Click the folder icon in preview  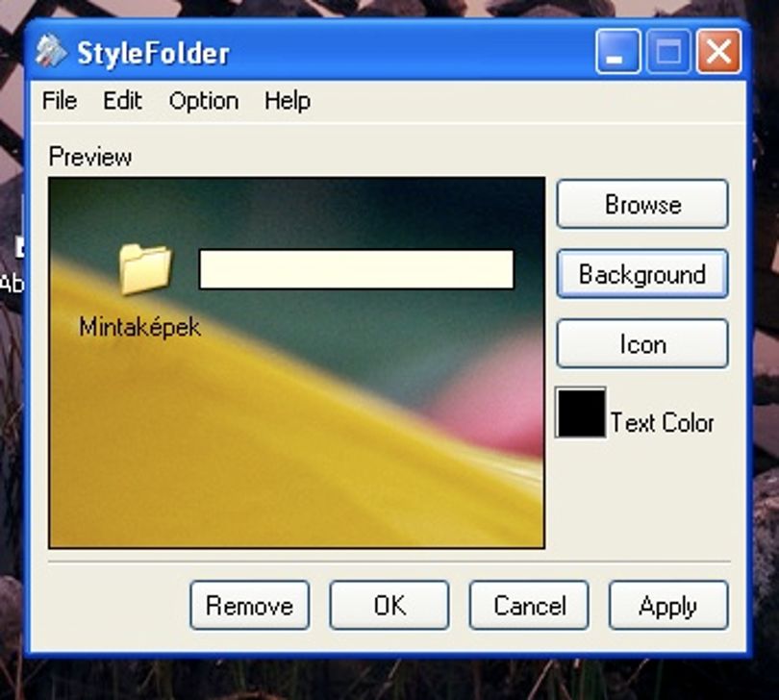(145, 269)
